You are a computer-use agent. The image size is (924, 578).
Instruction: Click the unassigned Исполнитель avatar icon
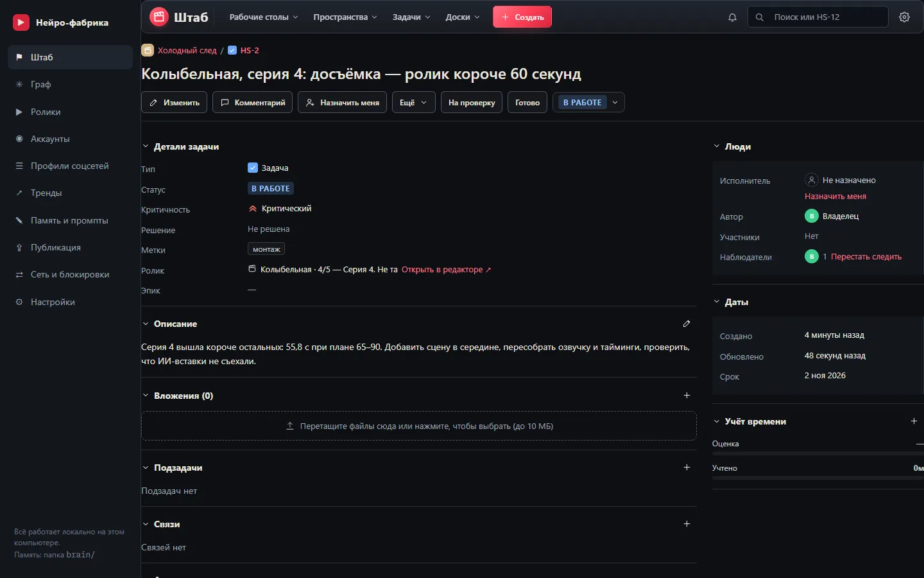[812, 180]
